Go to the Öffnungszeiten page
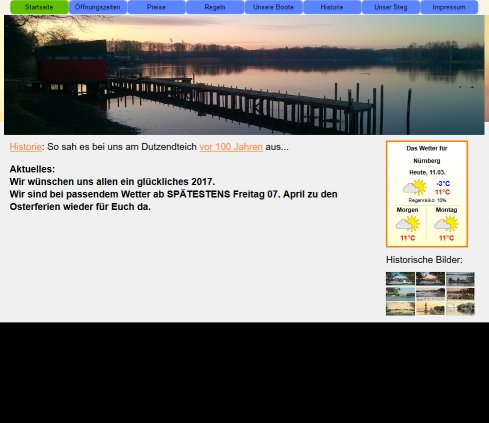Viewport: 489px width, 423px height. click(98, 7)
